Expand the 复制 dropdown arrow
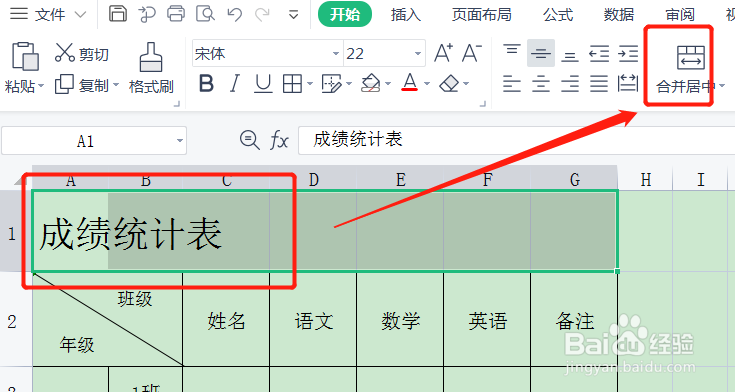The width and height of the screenshot is (735, 392). click(116, 85)
